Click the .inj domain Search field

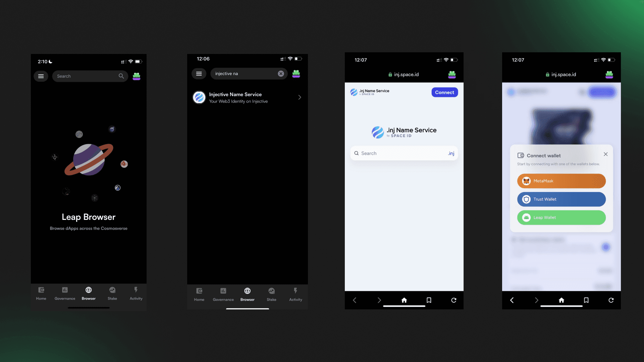(404, 154)
